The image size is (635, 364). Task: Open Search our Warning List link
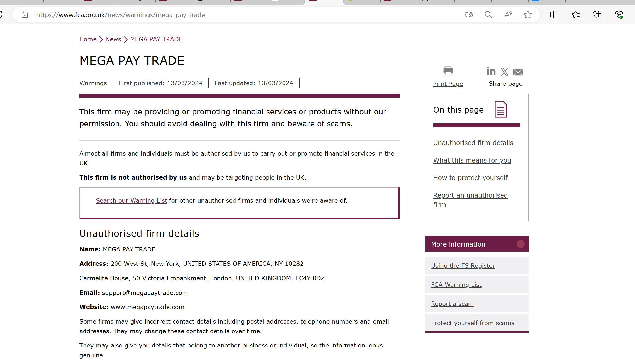click(131, 200)
